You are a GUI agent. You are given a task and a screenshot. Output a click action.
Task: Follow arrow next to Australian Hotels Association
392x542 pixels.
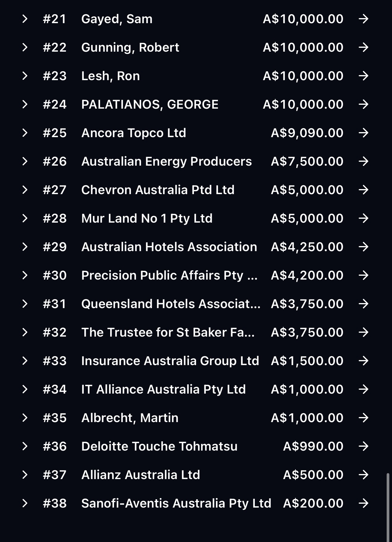pyautogui.click(x=363, y=247)
